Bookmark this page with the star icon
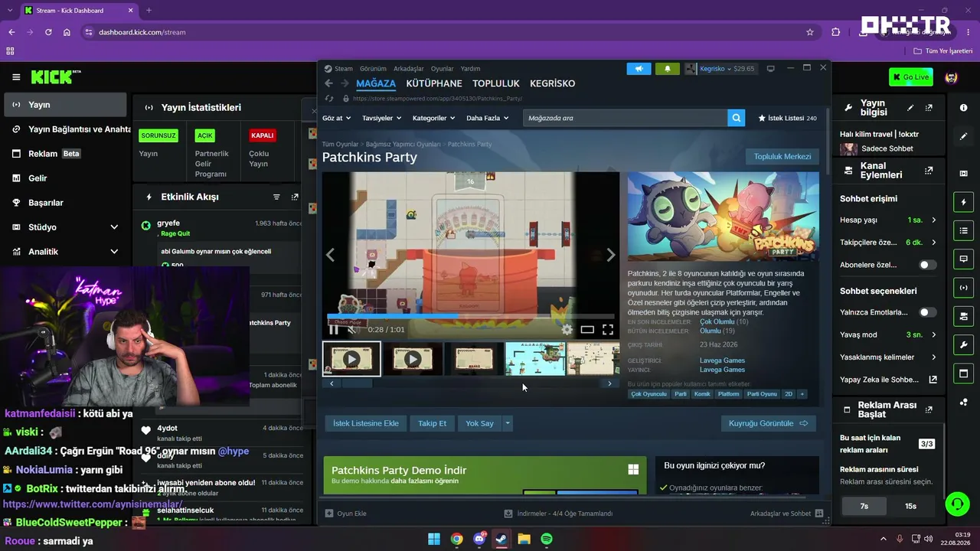 click(x=810, y=32)
